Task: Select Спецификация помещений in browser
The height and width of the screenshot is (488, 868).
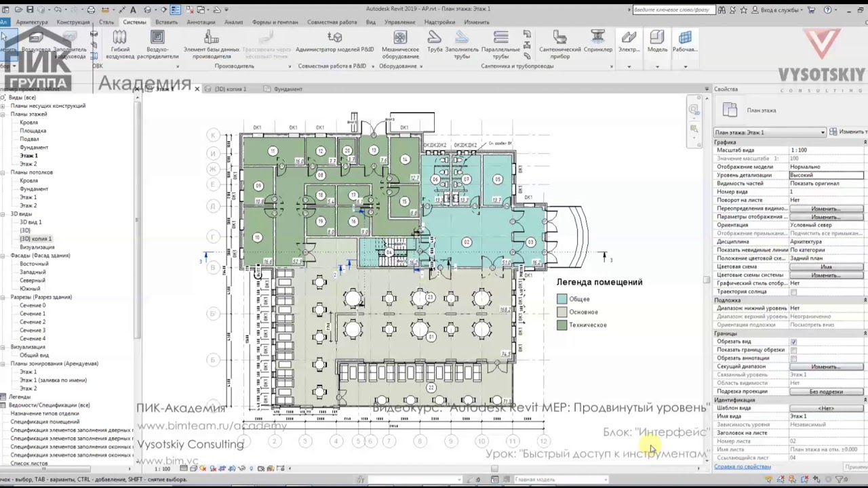Action: [x=45, y=422]
